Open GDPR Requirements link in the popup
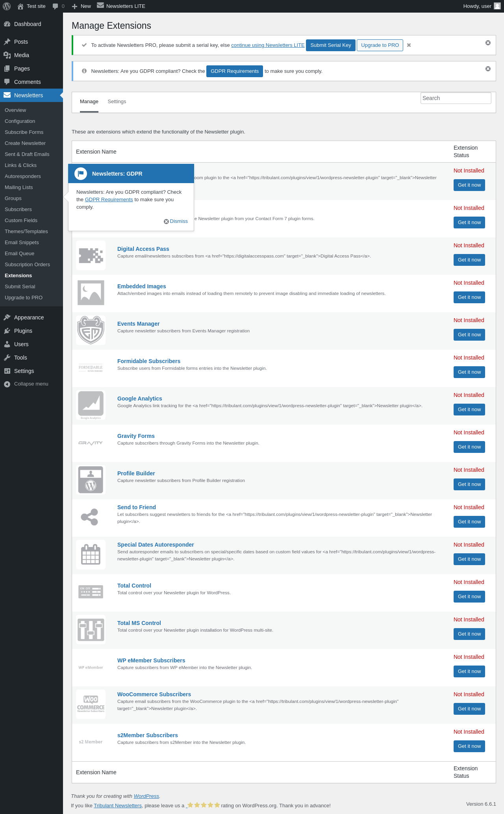Screen dimensions: 504x814 109,200
